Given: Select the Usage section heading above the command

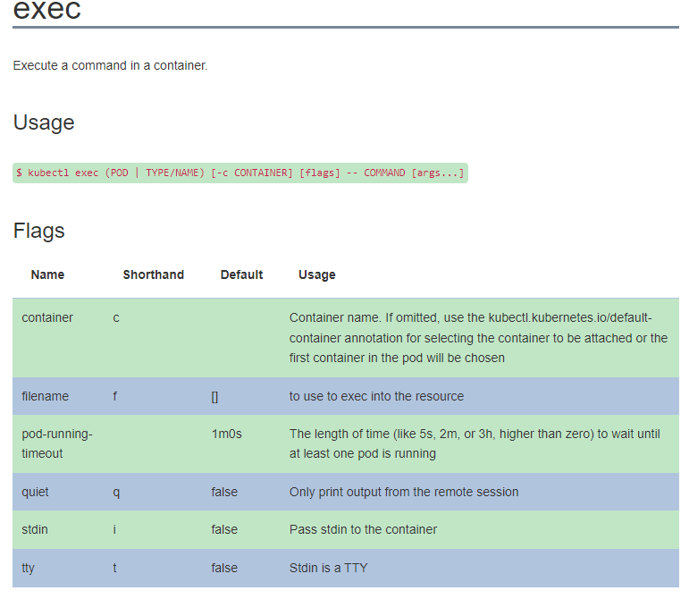Looking at the screenshot, I should [44, 122].
